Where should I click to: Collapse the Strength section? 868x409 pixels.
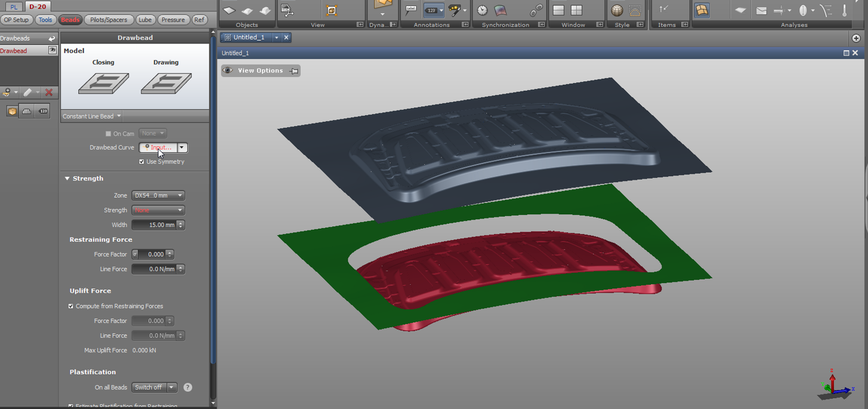[67, 179]
